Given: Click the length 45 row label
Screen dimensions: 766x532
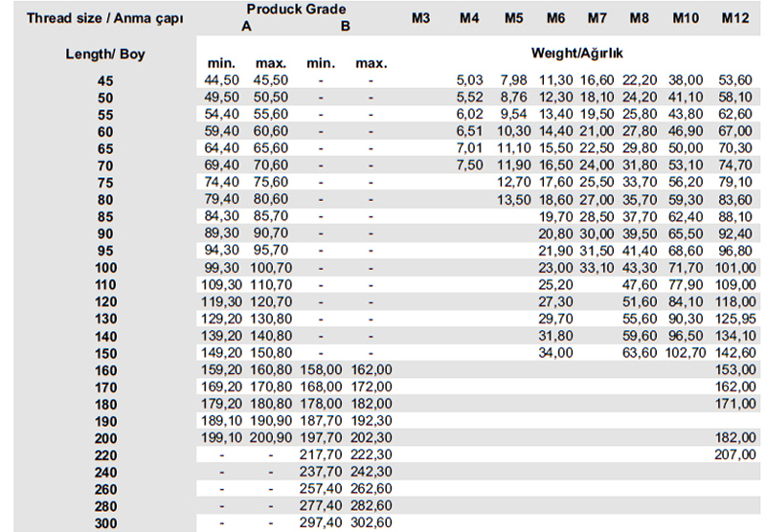Looking at the screenshot, I should (x=105, y=81).
